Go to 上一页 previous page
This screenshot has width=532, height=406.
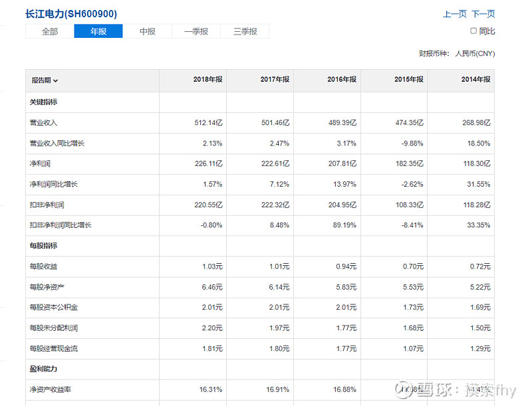pos(455,14)
